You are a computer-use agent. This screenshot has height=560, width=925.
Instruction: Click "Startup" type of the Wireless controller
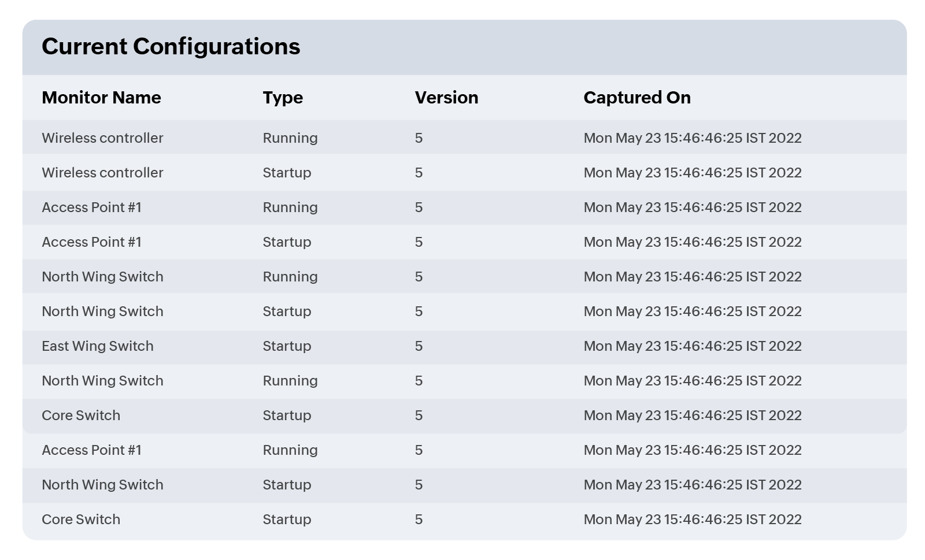(x=287, y=173)
